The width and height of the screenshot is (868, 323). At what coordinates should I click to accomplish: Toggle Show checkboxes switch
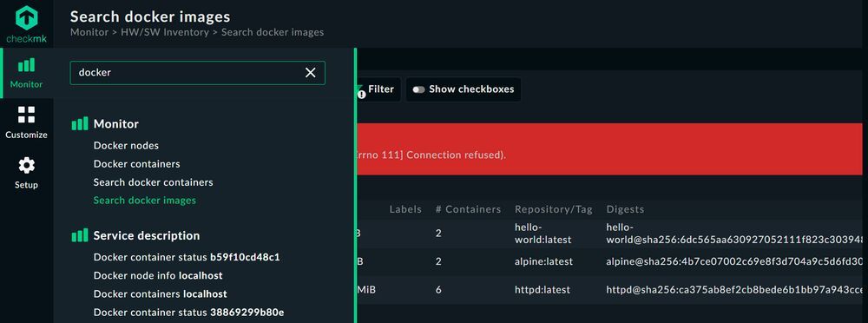(x=418, y=89)
